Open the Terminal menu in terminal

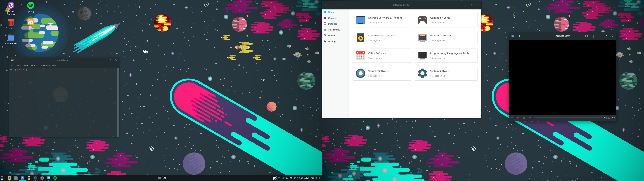45,66
